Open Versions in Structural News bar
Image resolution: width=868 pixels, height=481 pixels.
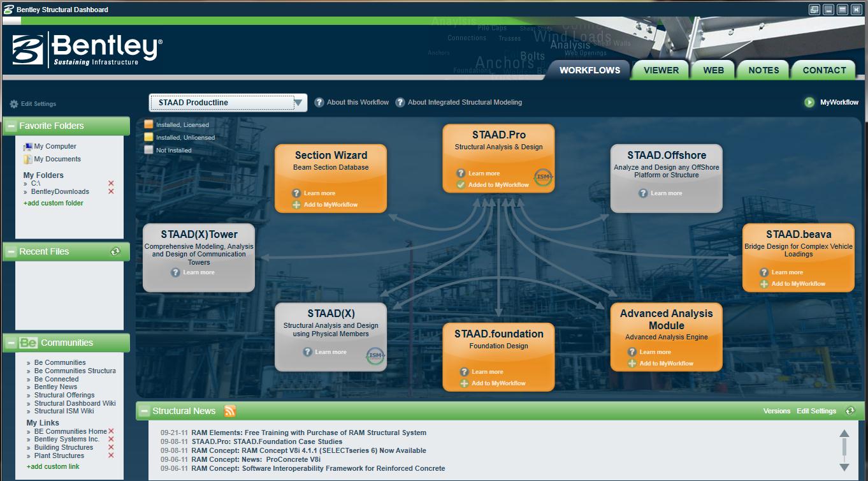coord(777,411)
